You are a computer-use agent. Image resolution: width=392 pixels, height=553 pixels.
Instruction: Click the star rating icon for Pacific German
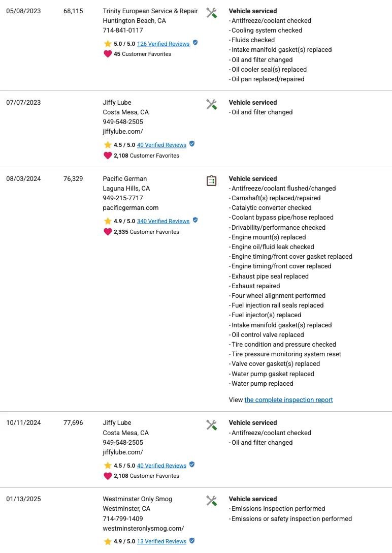click(x=108, y=221)
